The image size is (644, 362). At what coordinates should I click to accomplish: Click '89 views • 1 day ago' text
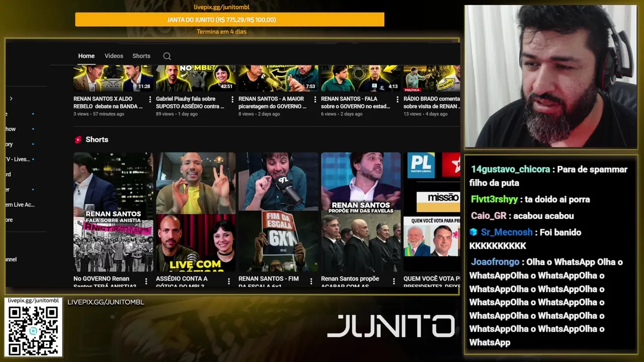pos(177,114)
